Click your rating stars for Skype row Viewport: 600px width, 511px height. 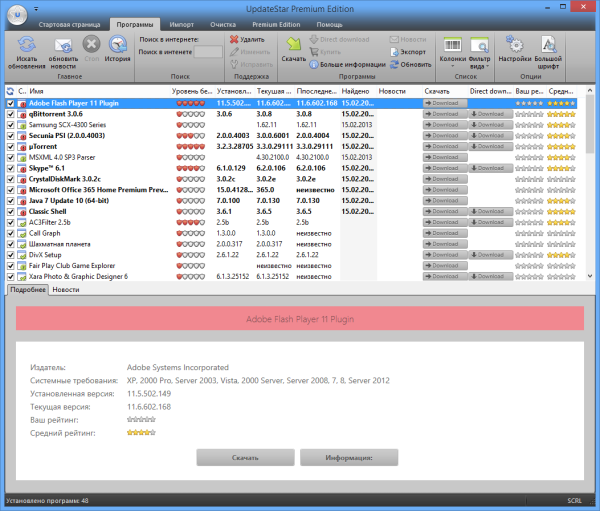(529, 168)
